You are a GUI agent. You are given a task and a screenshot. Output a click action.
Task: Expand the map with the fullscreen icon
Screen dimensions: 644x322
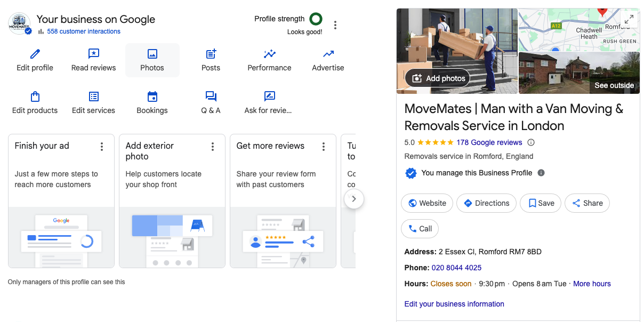click(629, 19)
